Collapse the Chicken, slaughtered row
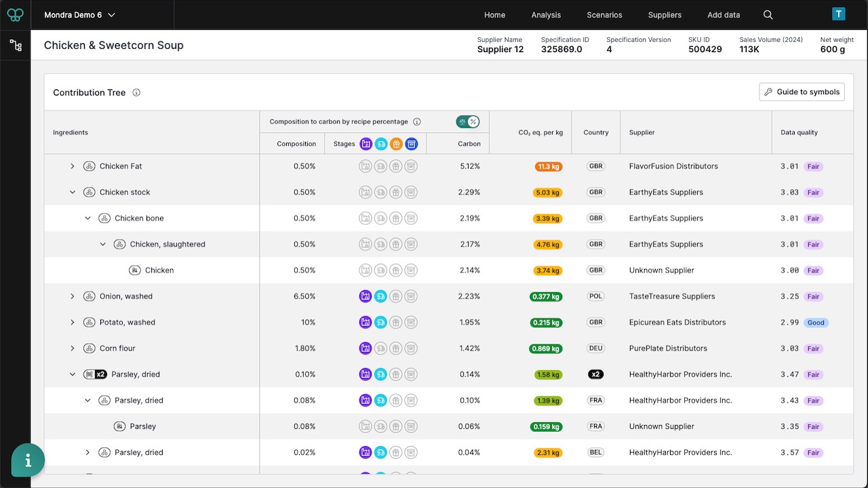 click(103, 245)
